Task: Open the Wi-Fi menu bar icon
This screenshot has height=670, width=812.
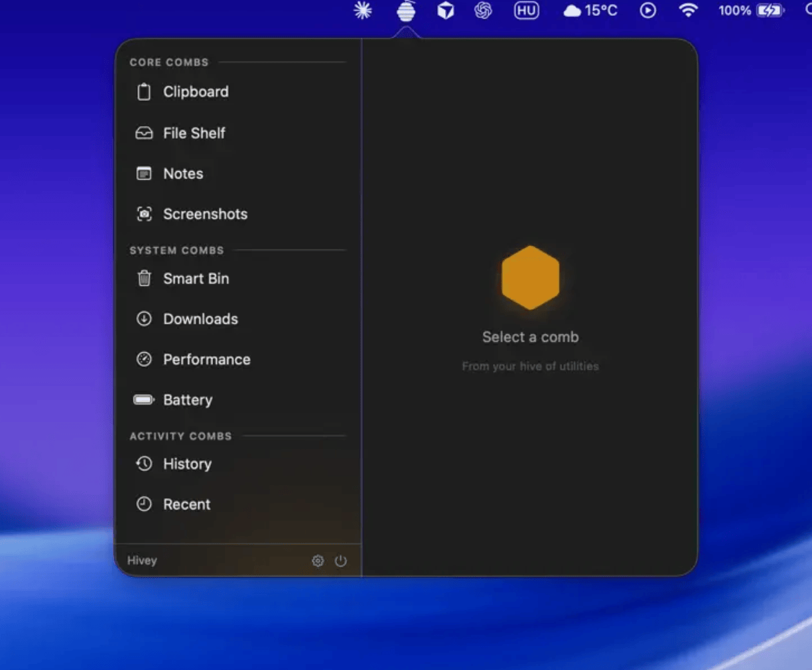Action: tap(689, 10)
